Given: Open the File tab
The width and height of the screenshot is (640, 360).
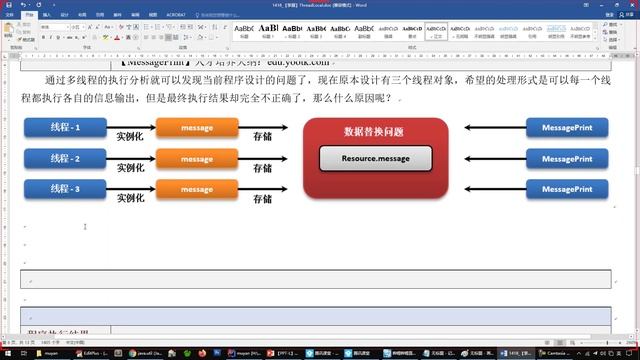Looking at the screenshot, I should 9,15.
